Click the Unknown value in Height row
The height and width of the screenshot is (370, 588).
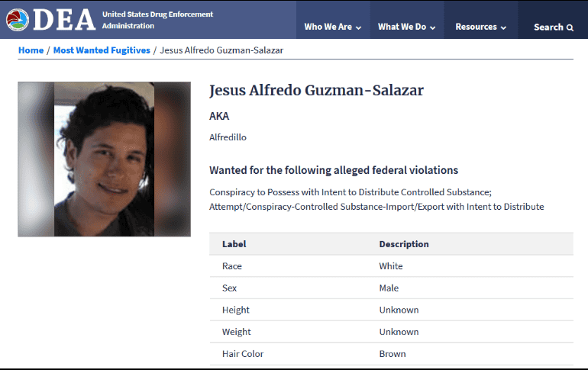399,310
